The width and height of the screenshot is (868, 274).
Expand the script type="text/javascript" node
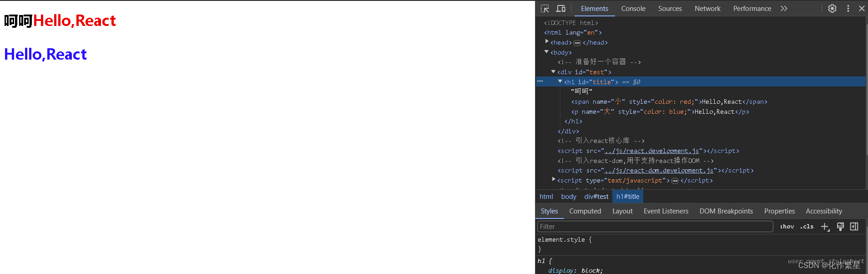point(554,180)
